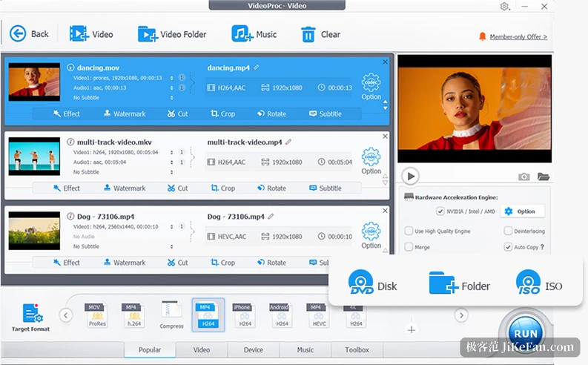The image size is (588, 365).
Task: Expand video track selector for dancing.mov
Action: [172, 78]
